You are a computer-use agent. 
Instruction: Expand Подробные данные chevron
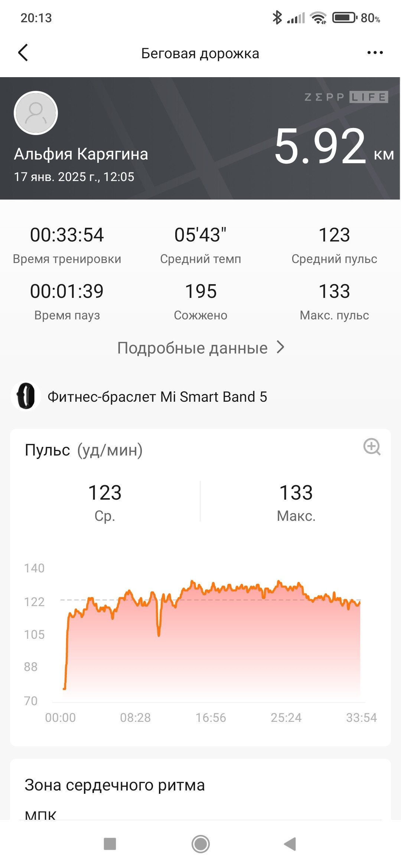281,348
